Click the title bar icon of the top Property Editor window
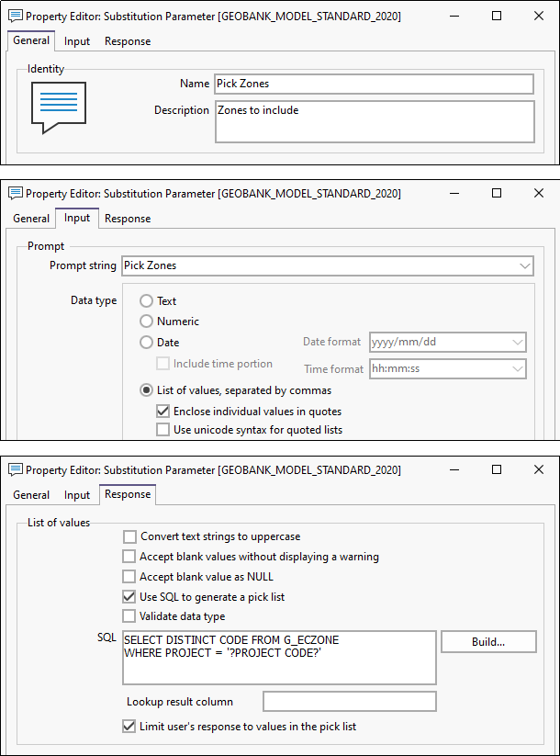Screen dimensions: 560x756 pos(16,16)
